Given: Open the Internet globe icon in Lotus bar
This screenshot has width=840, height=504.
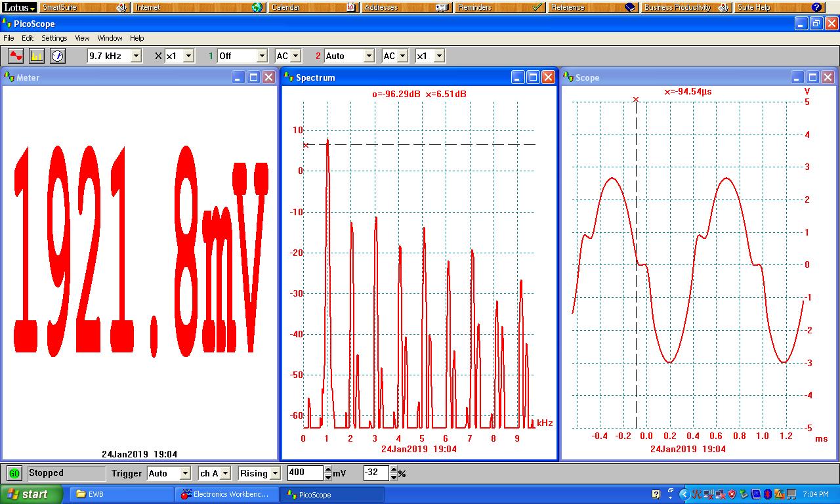Looking at the screenshot, I should click(x=257, y=7).
